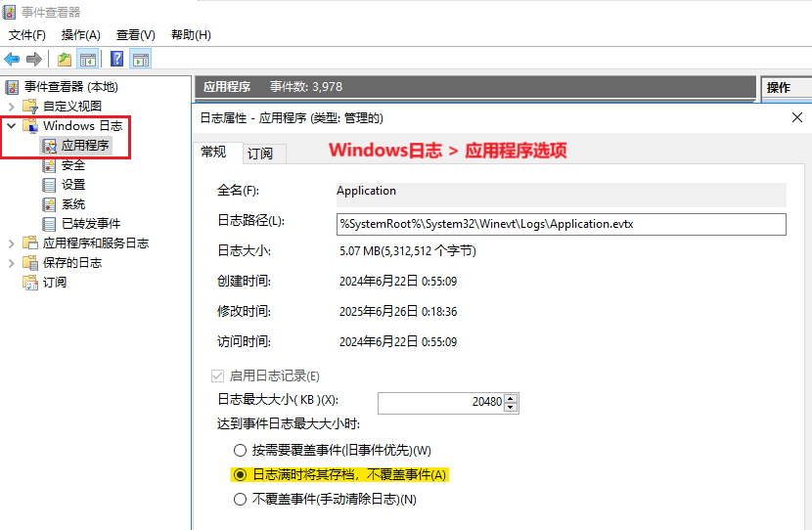Screen dimensions: 812x530
Task: Select 订阅 tree item
Action: 55,283
